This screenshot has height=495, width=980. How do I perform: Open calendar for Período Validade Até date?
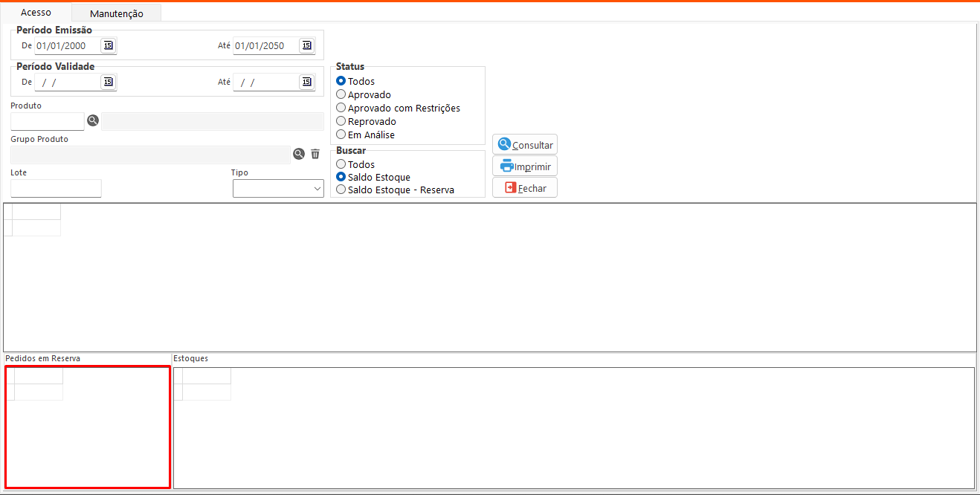coord(306,82)
